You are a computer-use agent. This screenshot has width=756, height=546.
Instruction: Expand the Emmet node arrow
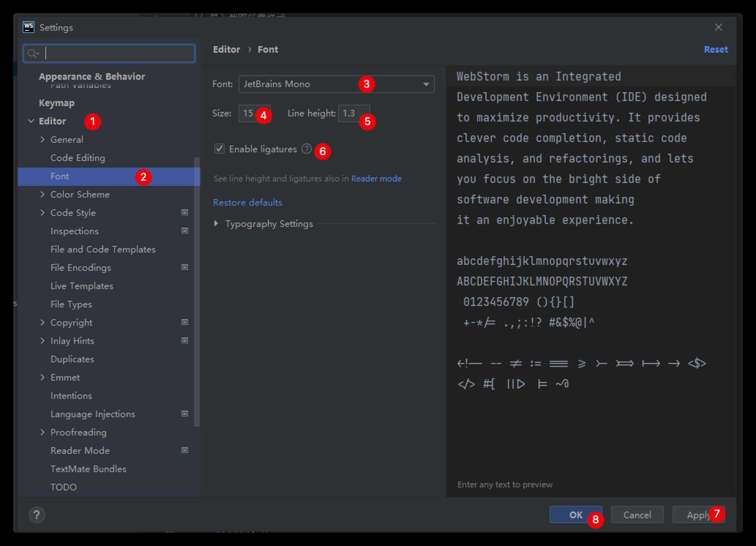coord(42,377)
